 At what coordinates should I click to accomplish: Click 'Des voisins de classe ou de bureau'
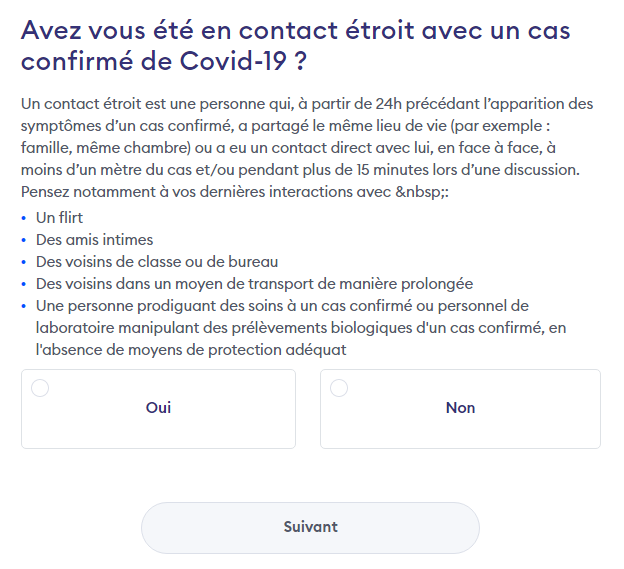click(x=157, y=262)
